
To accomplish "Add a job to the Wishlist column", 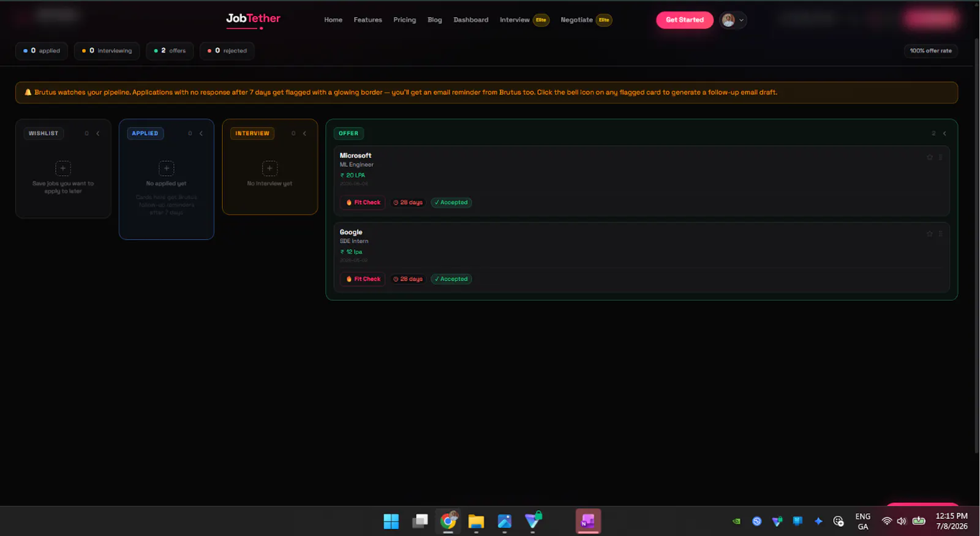I will point(63,168).
